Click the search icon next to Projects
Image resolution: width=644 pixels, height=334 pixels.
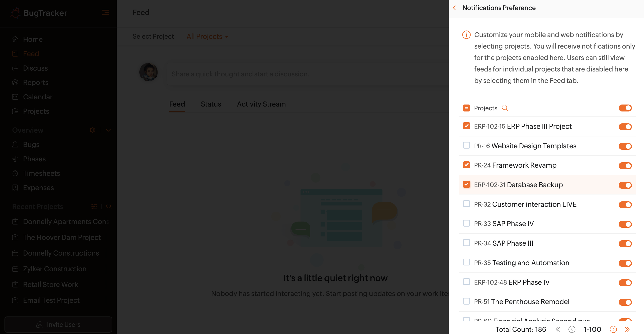click(x=505, y=108)
